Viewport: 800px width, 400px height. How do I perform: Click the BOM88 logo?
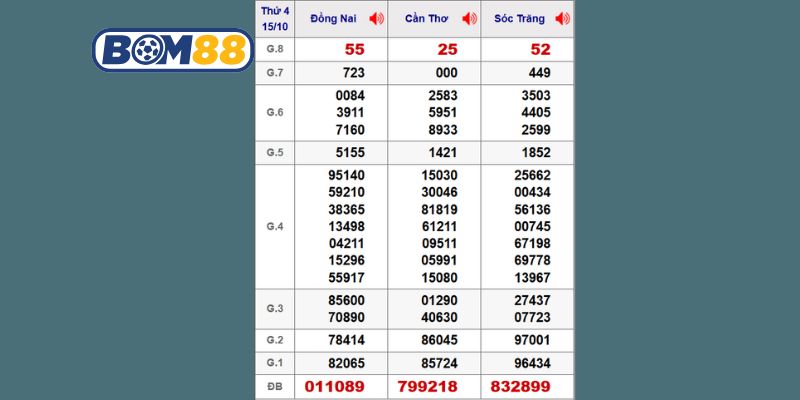(173, 50)
